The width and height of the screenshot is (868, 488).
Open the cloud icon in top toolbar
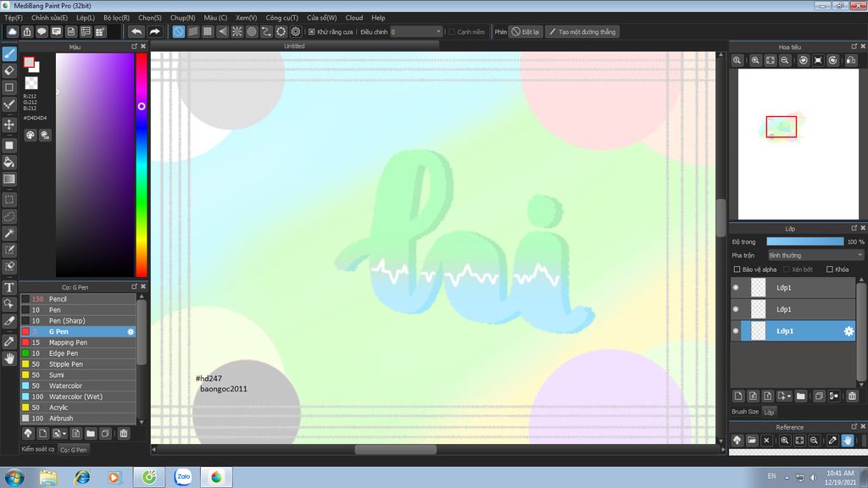(12, 31)
